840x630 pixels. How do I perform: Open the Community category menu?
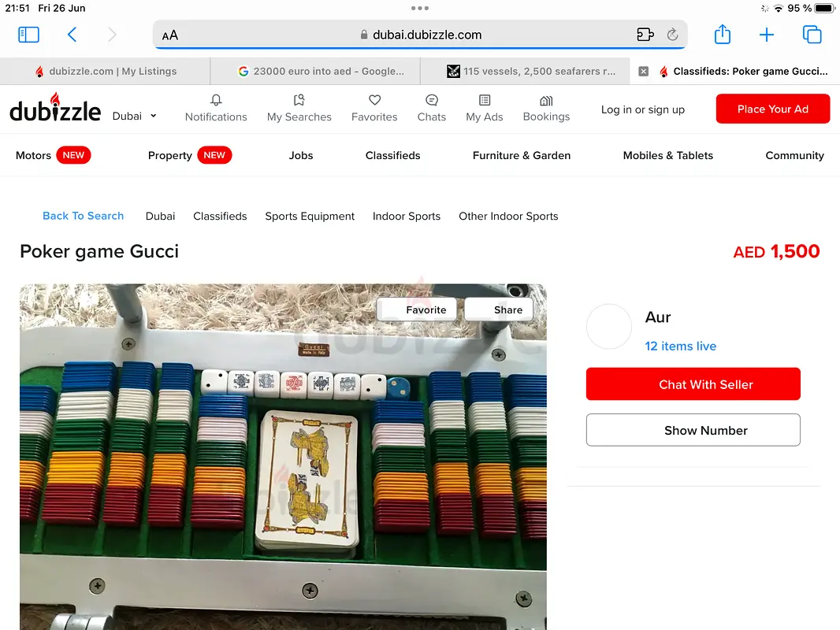794,156
